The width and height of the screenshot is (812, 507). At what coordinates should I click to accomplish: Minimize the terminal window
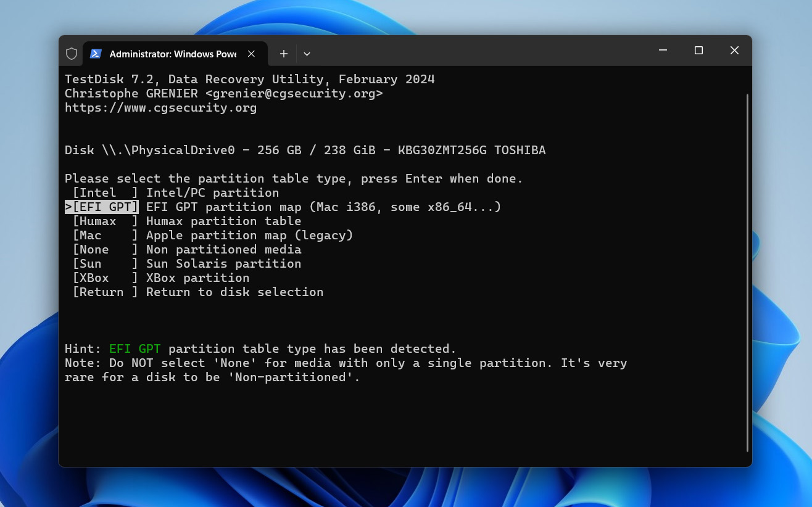point(663,51)
